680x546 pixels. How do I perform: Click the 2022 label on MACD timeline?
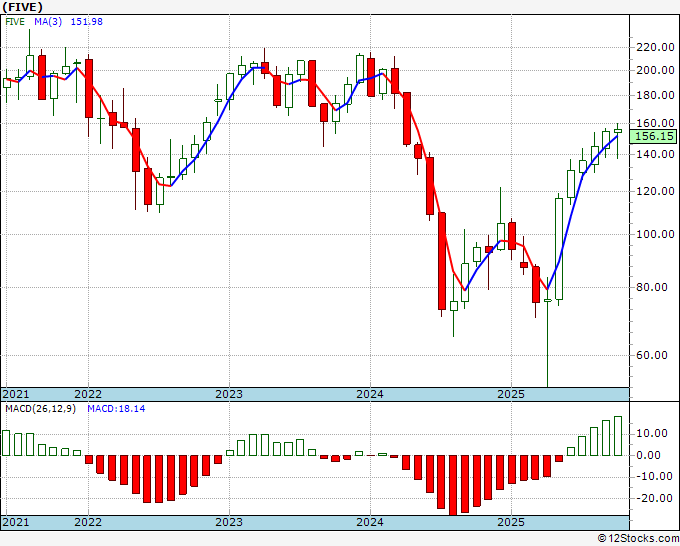88,522
